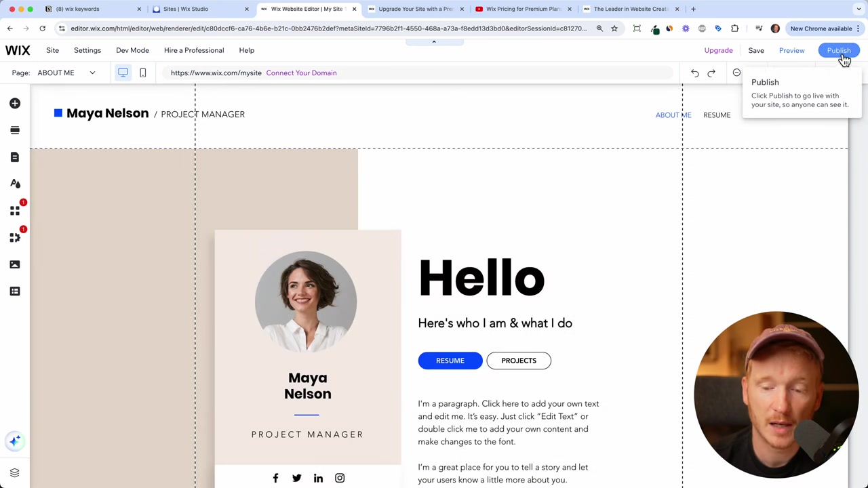
Task: Click the Chrome address bar URL
Action: [329, 28]
